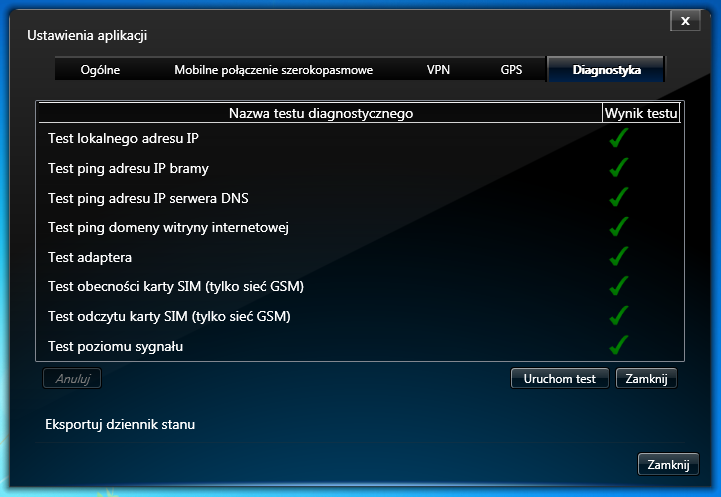Click the checkmark beside Test adaptera
The width and height of the screenshot is (721, 497).
(x=618, y=257)
